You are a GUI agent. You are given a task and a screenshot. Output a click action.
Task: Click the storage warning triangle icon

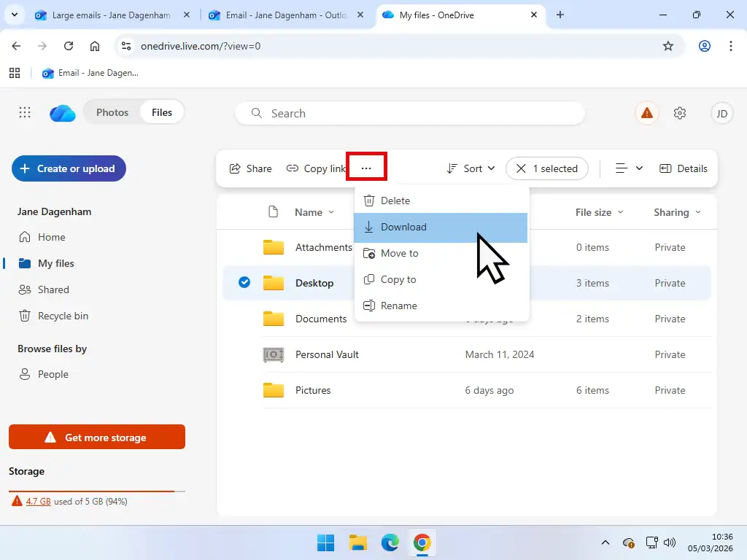click(646, 113)
